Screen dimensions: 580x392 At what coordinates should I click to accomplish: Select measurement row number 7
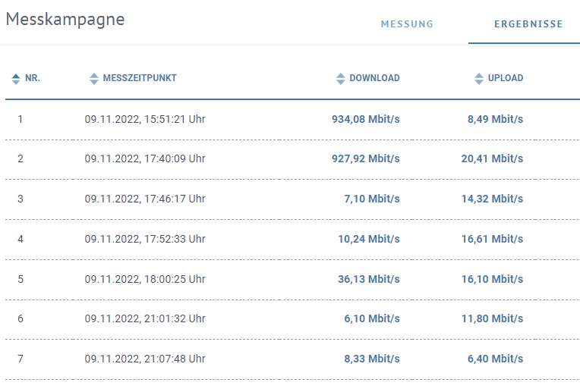20,359
